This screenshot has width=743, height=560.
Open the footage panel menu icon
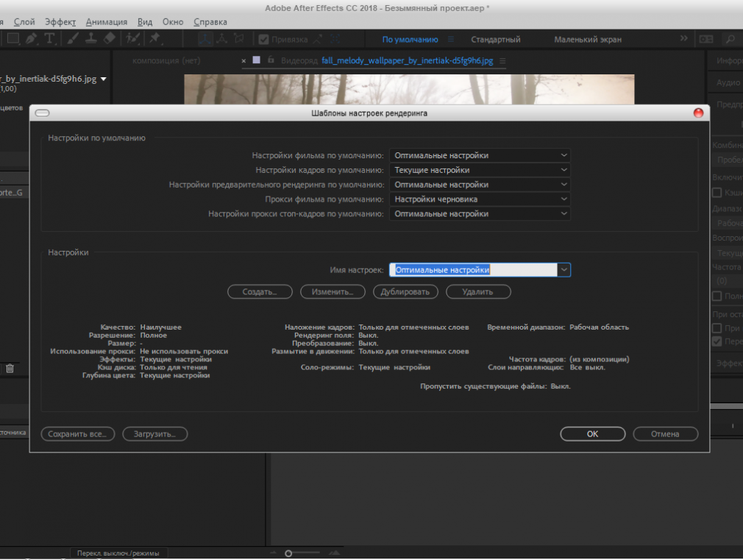pos(502,60)
